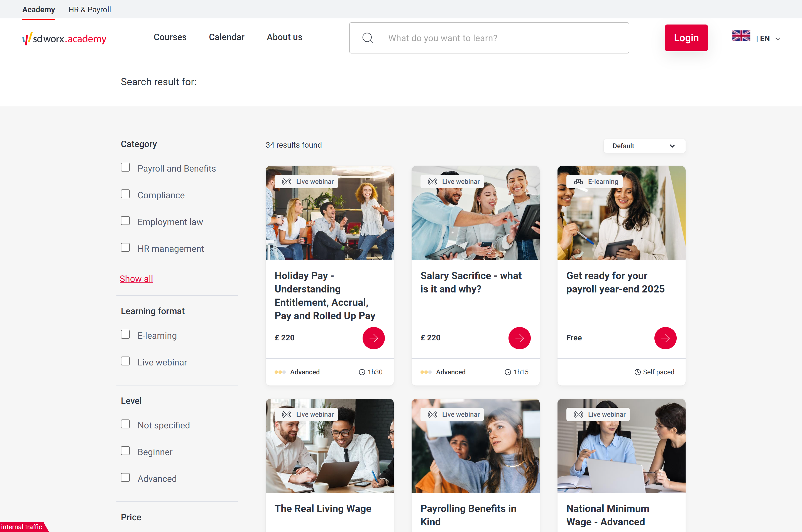
Task: Click E-learning badge on year-end card
Action: tap(595, 182)
